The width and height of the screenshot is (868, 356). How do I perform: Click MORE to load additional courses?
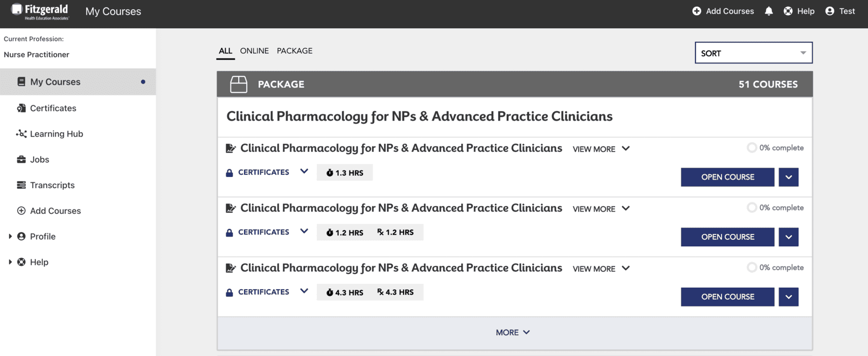pyautogui.click(x=513, y=332)
